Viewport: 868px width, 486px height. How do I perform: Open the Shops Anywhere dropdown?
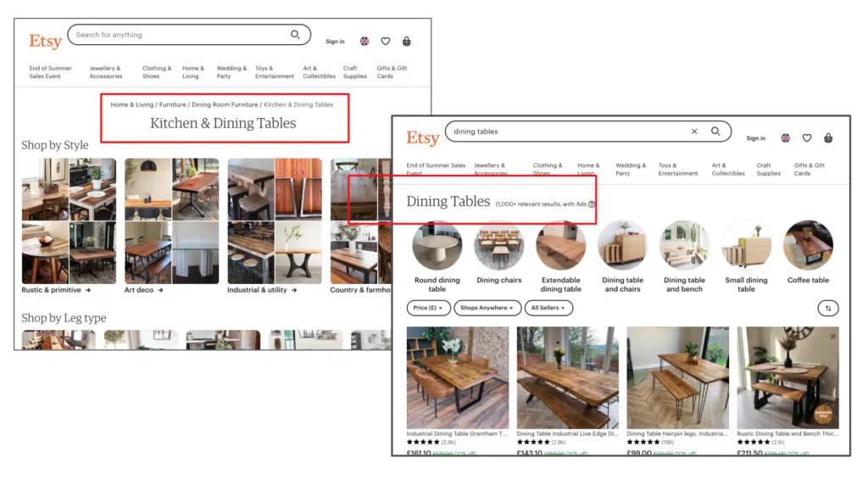click(487, 308)
